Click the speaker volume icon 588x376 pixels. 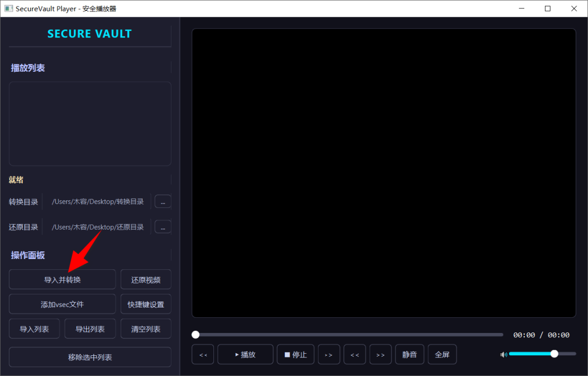(504, 354)
